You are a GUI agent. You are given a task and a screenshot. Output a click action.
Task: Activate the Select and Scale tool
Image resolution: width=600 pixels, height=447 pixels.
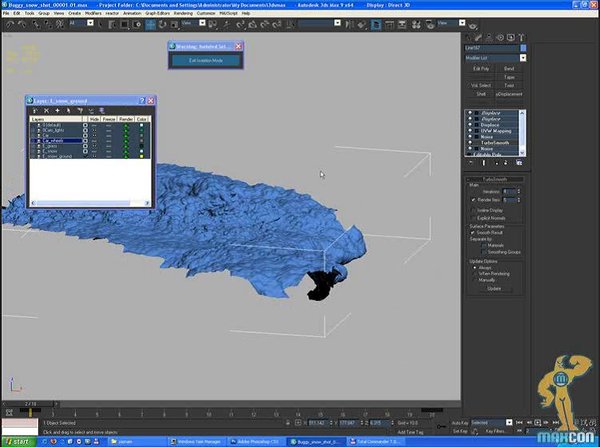tap(174, 24)
